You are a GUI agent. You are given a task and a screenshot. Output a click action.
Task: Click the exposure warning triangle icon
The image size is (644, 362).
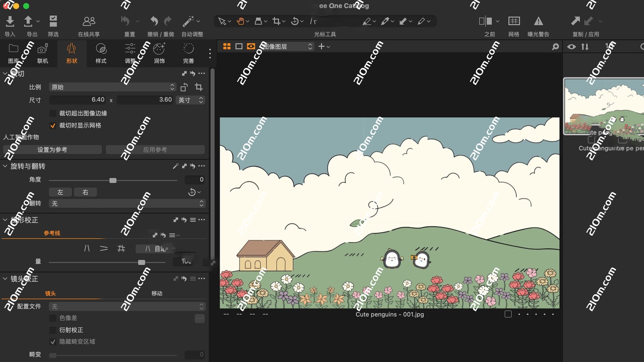pyautogui.click(x=538, y=21)
